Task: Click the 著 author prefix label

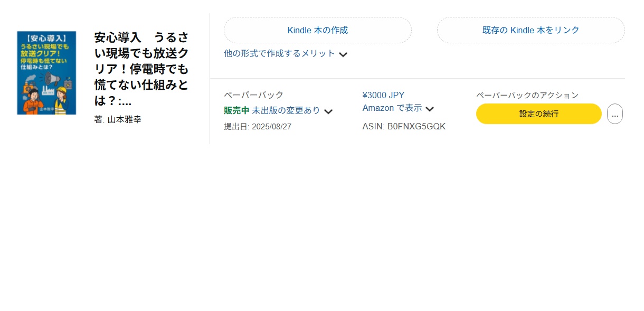Action: coord(99,119)
